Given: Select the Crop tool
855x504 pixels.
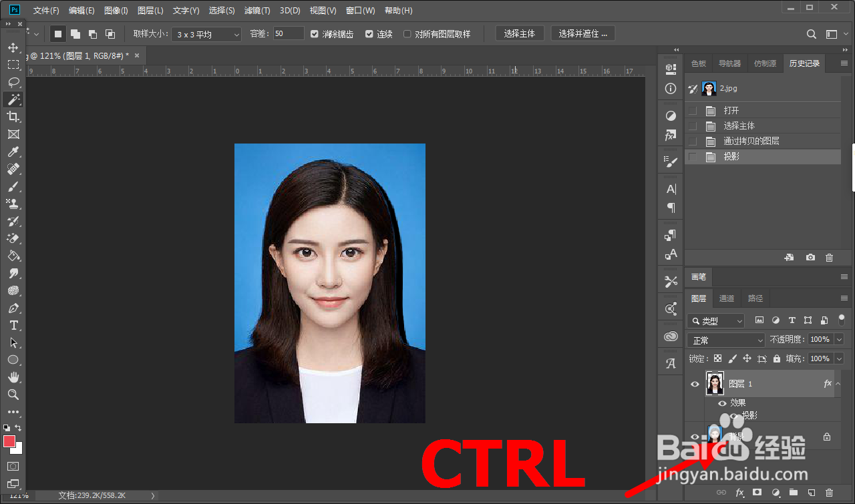Looking at the screenshot, I should (x=13, y=117).
